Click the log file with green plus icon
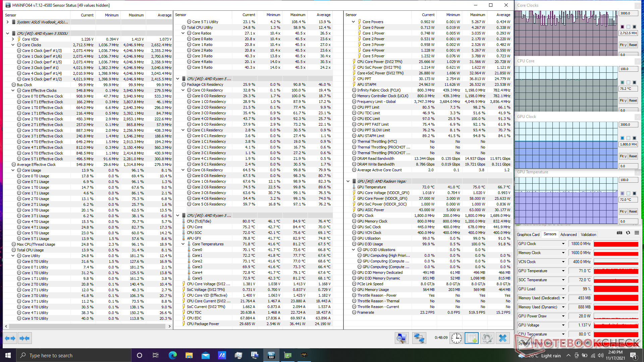The image size is (644, 362). click(471, 338)
